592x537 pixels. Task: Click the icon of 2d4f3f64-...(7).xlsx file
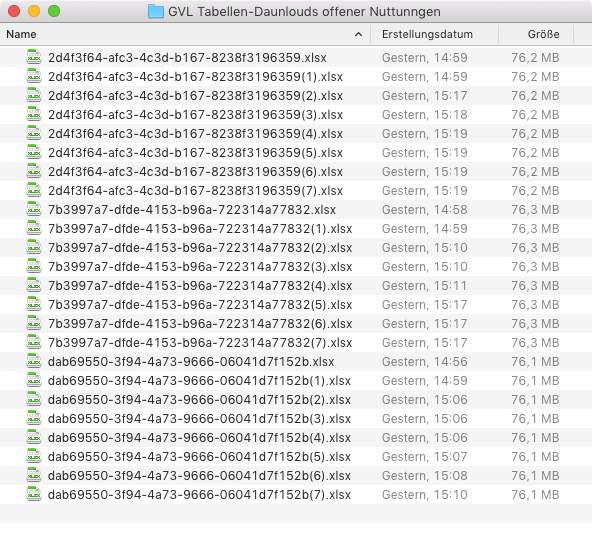point(34,190)
